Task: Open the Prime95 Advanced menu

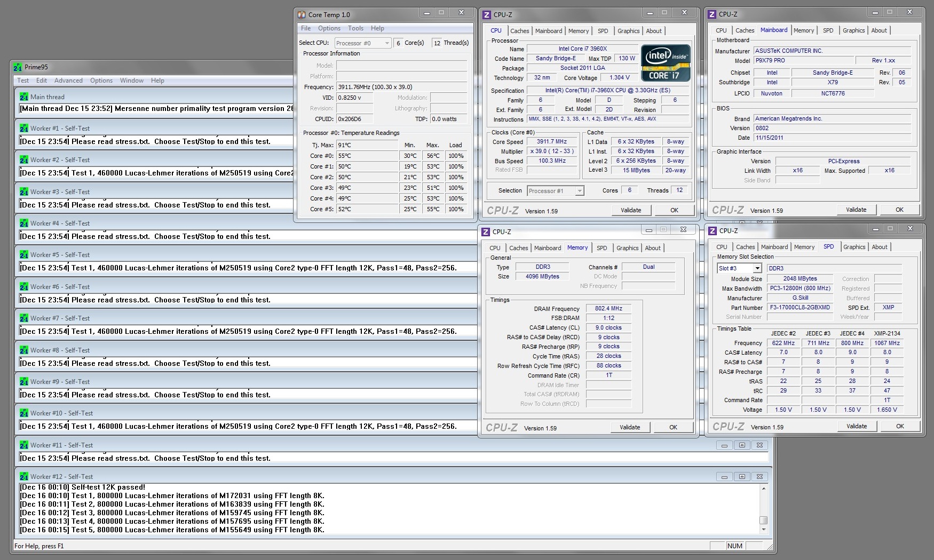Action: coord(68,81)
